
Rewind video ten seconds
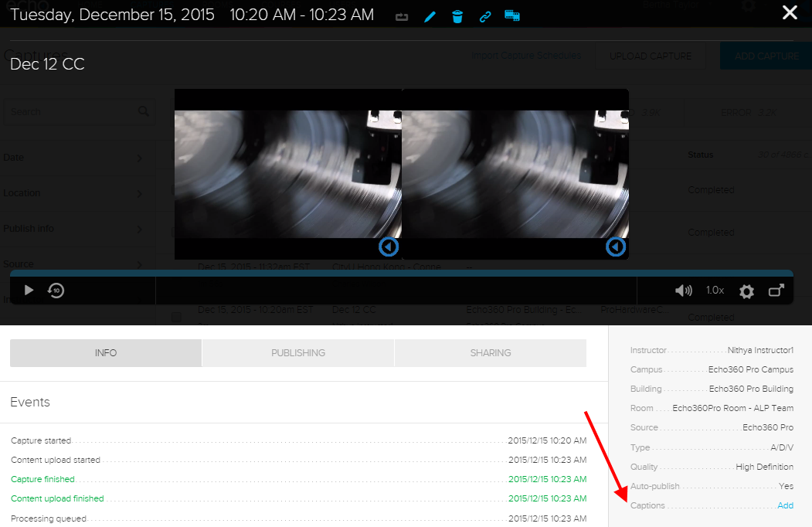point(56,291)
